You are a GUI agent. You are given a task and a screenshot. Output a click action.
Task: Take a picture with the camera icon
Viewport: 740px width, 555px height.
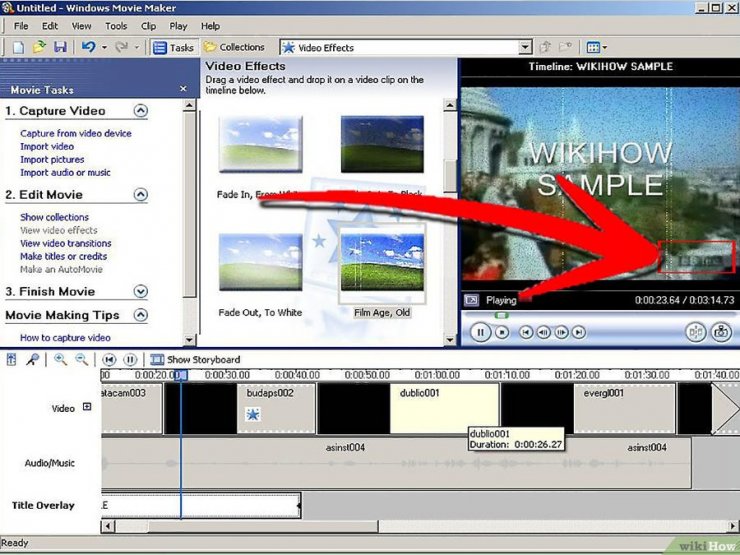click(721, 332)
